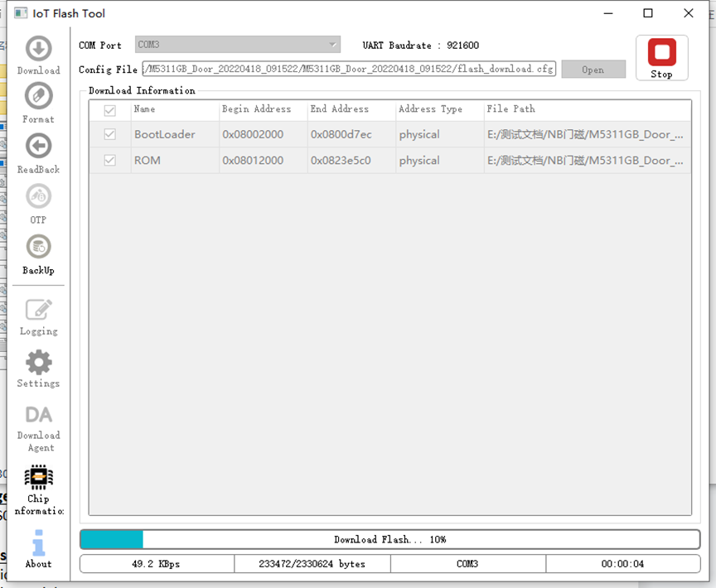
Task: Click the Config File path field
Action: pyautogui.click(x=349, y=69)
